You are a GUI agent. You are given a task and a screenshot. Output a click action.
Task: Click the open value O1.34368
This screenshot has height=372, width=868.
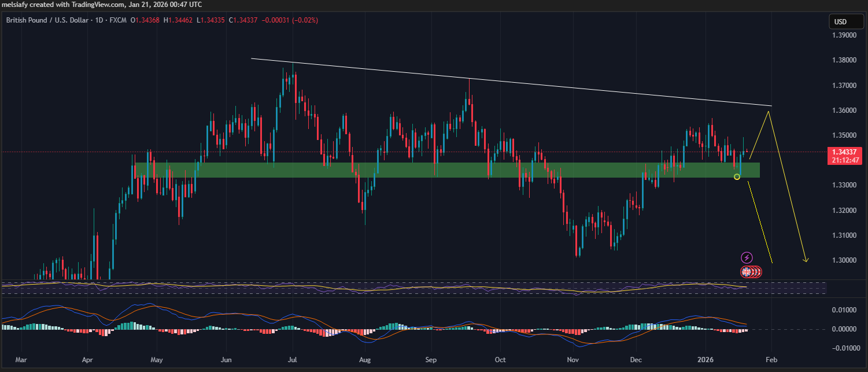tap(146, 21)
